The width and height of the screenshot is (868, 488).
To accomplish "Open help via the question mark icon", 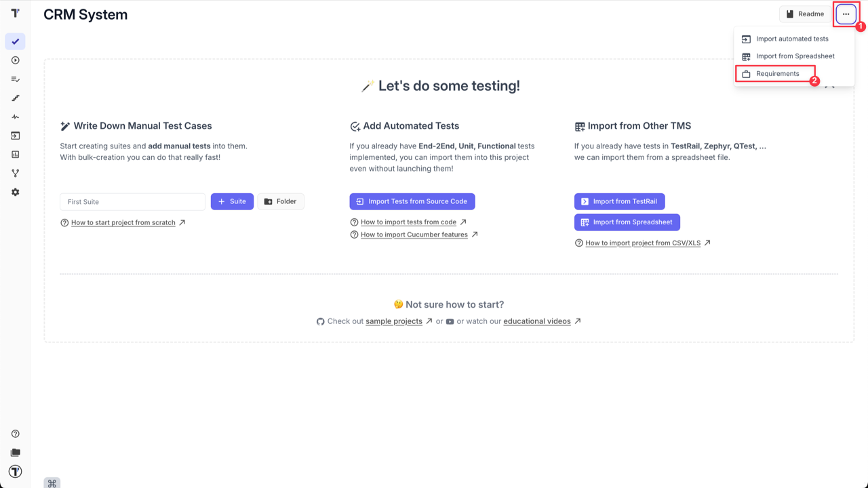I will click(15, 433).
